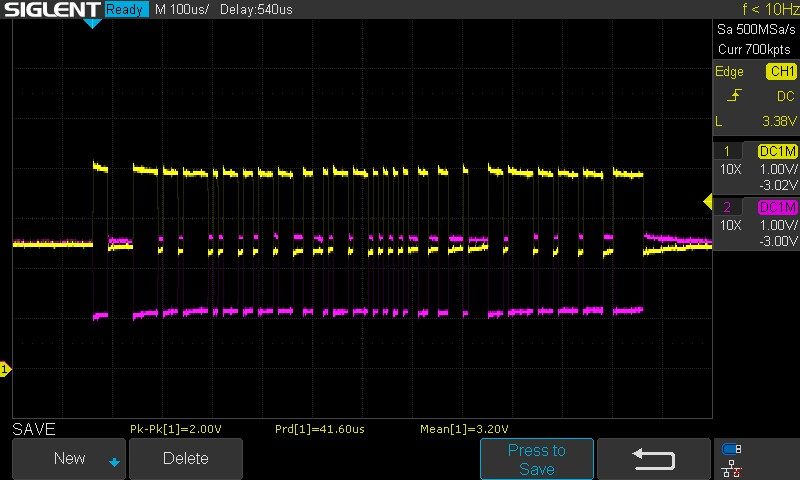Screen dimensions: 800x480
Task: Select the M 100us/ timebase readout
Action: [x=182, y=9]
